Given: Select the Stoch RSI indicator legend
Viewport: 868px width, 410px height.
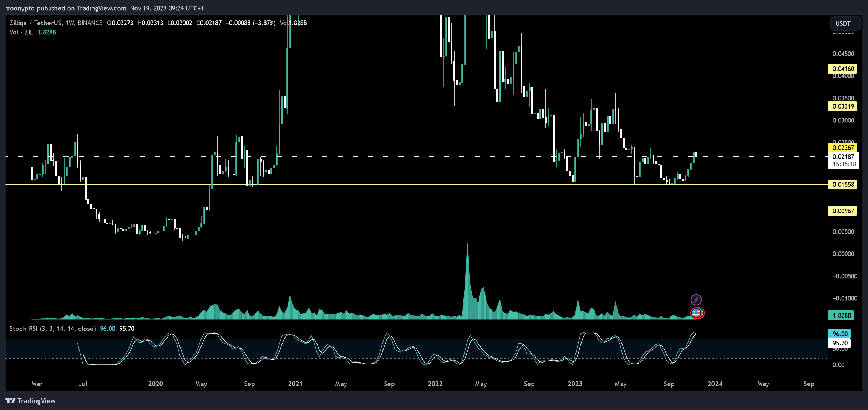Looking at the screenshot, I should [52, 329].
